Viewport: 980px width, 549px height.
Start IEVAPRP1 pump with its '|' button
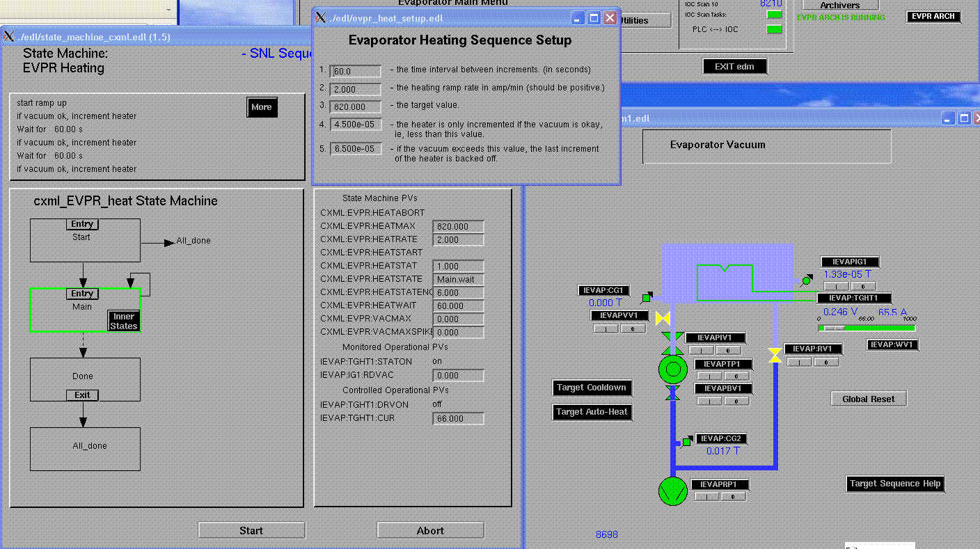tap(707, 496)
